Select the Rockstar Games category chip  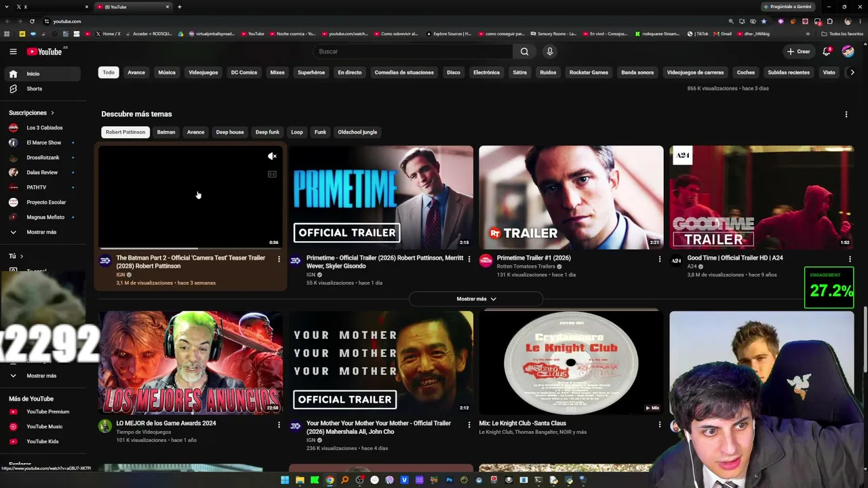click(x=589, y=73)
